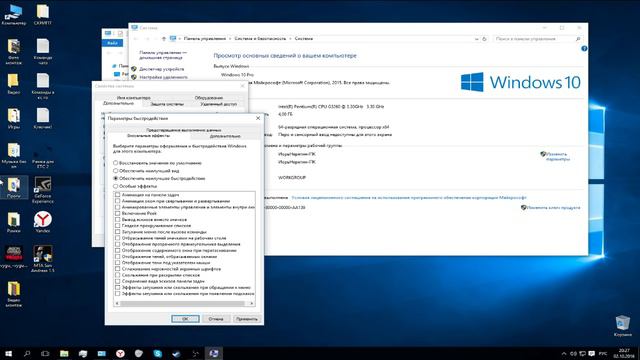Enable 'Гладкое прокручивание списков' checkbox
640x360 pixels.
pyautogui.click(x=118, y=225)
